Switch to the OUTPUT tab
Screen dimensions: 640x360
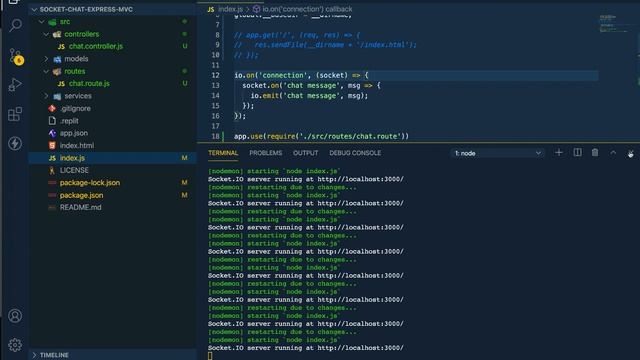click(305, 153)
